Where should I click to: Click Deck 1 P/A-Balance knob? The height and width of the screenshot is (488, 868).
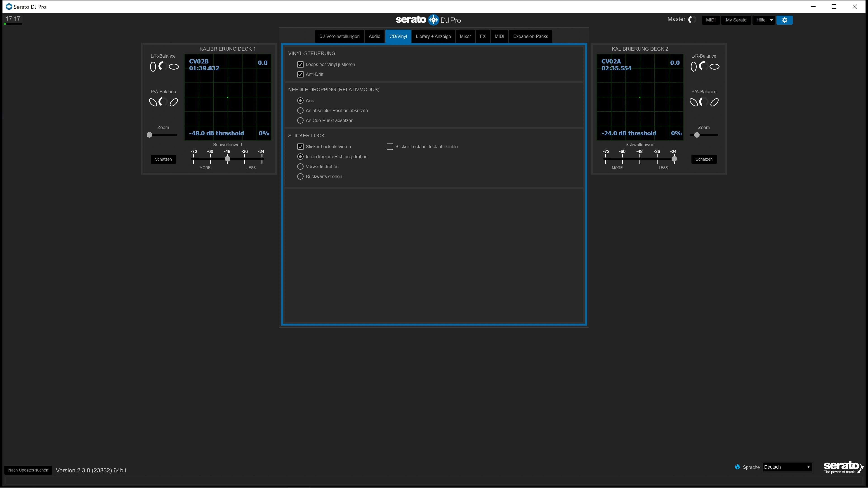click(x=163, y=102)
